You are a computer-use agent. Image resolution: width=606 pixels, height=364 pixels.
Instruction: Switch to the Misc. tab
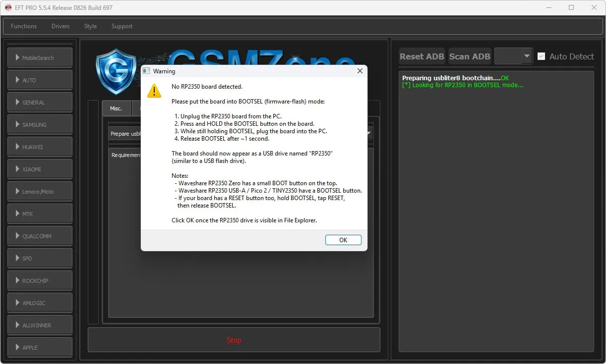pos(116,108)
